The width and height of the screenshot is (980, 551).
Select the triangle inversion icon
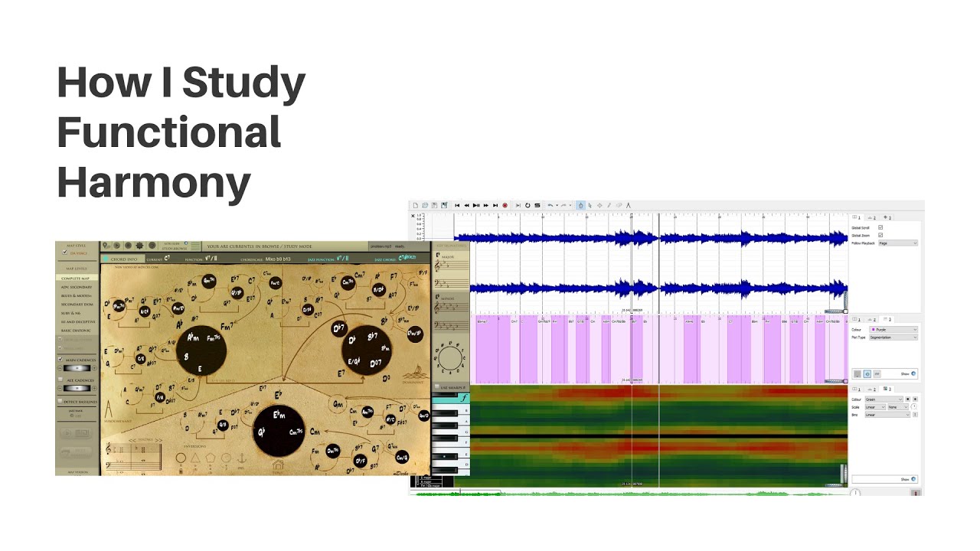(x=195, y=458)
